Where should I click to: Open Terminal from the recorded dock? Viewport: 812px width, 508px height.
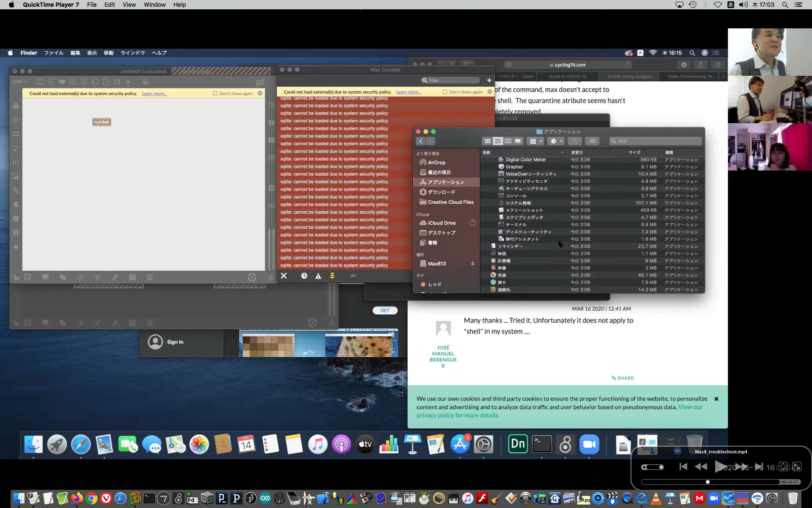click(x=542, y=444)
